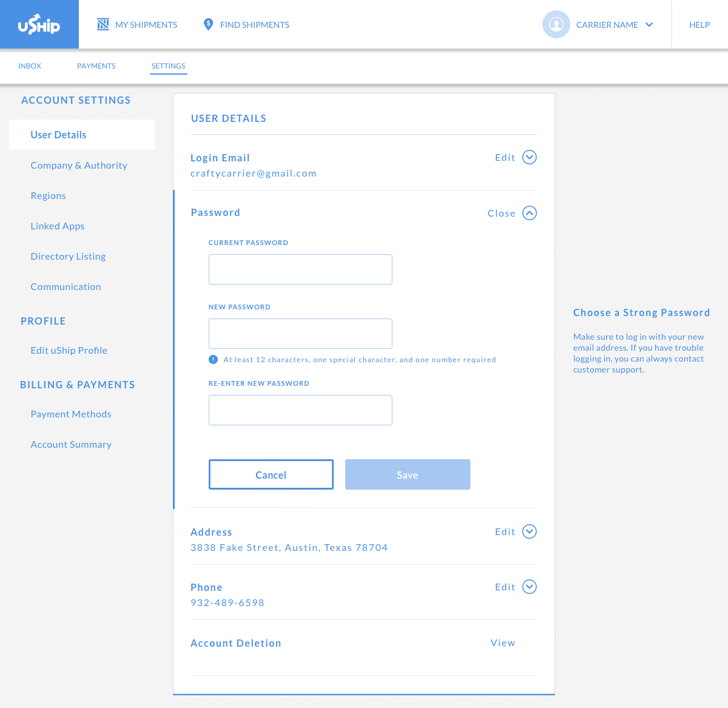Focus the New Password field
The width and height of the screenshot is (728, 708).
300,334
